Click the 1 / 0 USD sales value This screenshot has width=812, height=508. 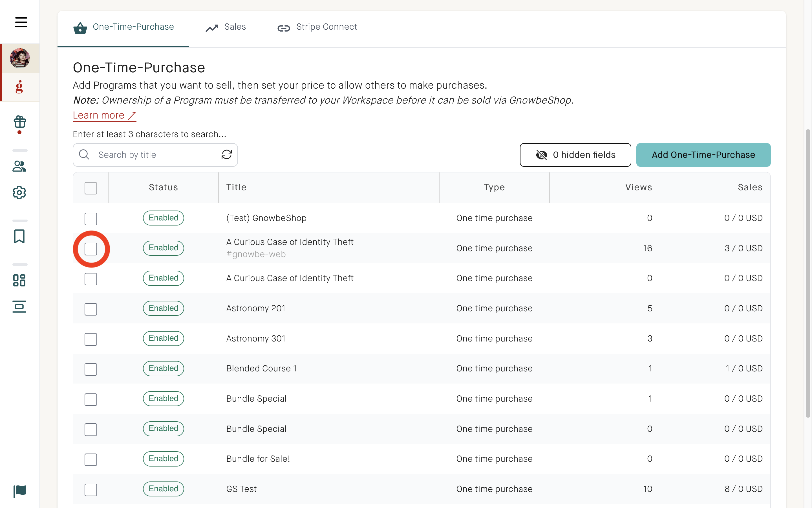[744, 369]
